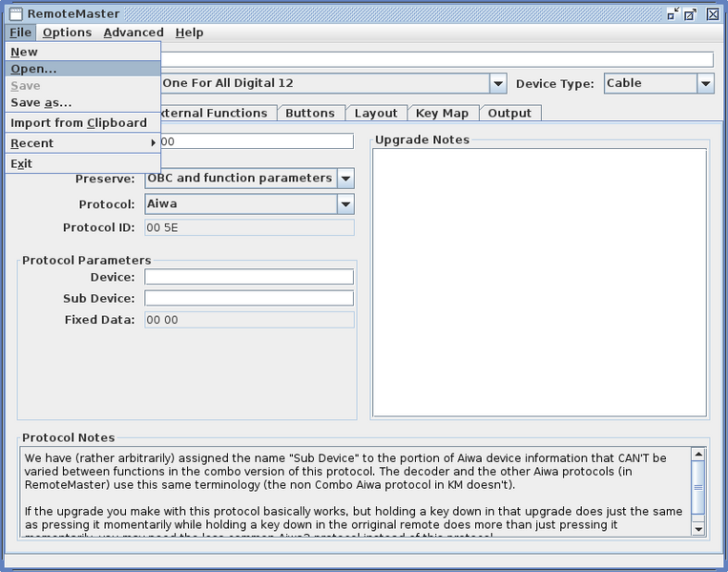Image resolution: width=728 pixels, height=572 pixels.
Task: Choose Open... from the File menu
Action: [83, 69]
